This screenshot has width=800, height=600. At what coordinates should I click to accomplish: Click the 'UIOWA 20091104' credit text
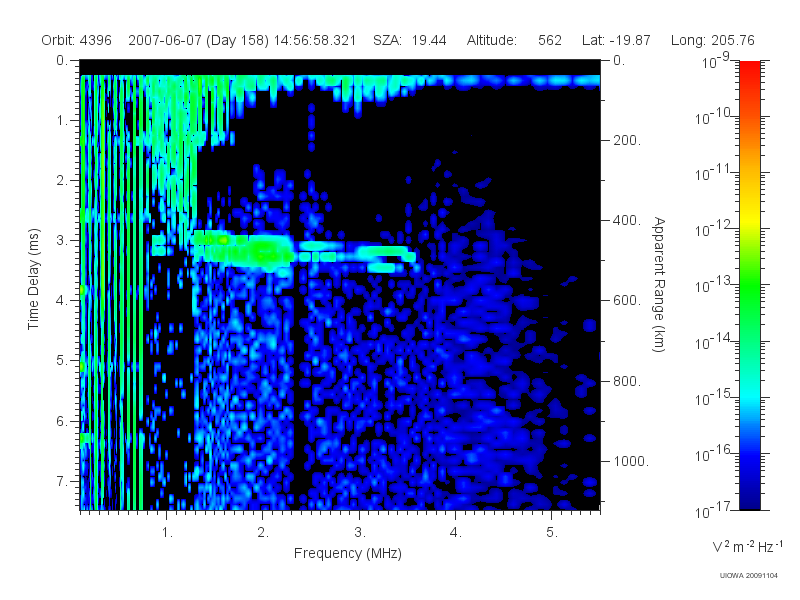point(748,576)
